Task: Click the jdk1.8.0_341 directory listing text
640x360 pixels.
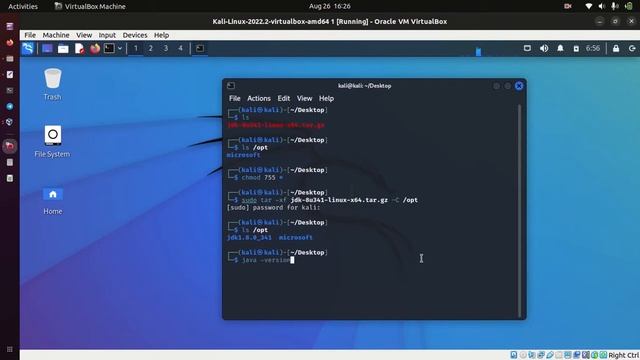Action: click(x=249, y=238)
